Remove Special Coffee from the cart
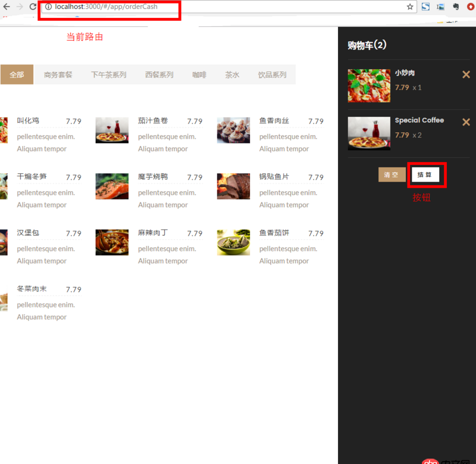The height and width of the screenshot is (464, 476). tap(466, 122)
